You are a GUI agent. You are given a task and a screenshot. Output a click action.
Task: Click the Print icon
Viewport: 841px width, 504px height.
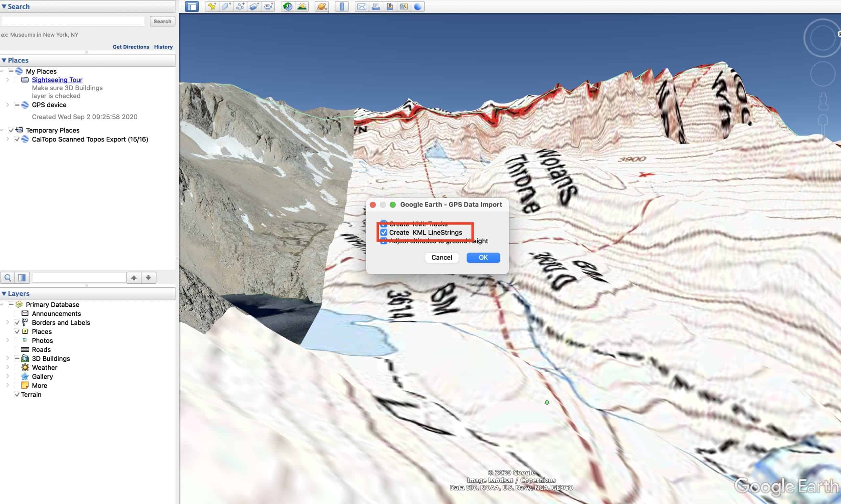pos(375,7)
